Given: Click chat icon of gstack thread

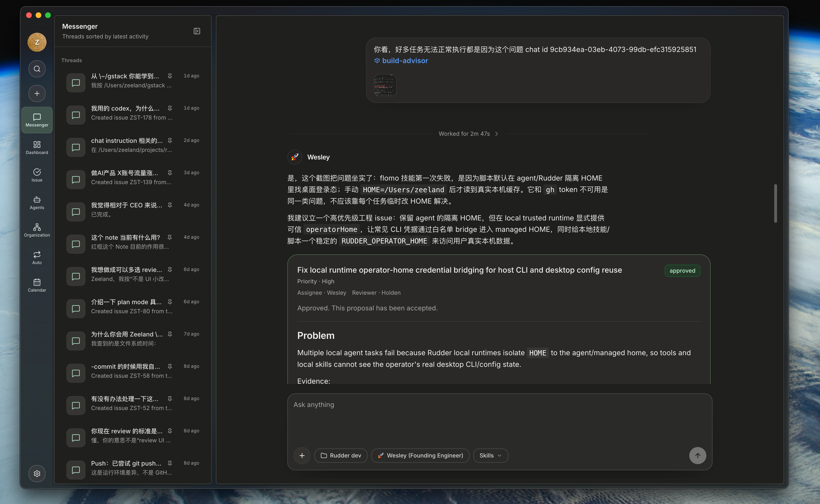Looking at the screenshot, I should [x=76, y=83].
